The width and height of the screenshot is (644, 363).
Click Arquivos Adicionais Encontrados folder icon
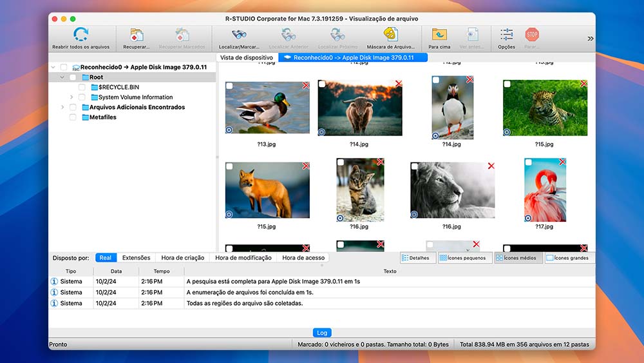click(x=86, y=107)
